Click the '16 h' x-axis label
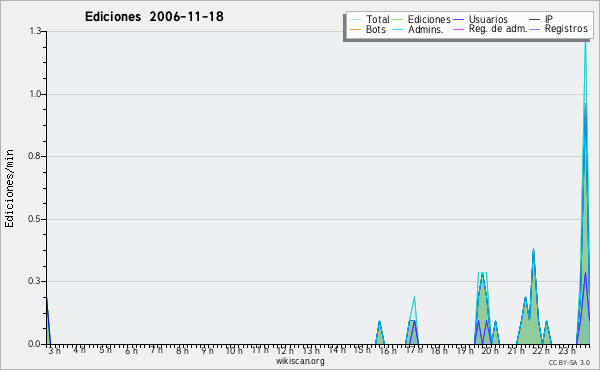600x370 pixels. tap(388, 351)
